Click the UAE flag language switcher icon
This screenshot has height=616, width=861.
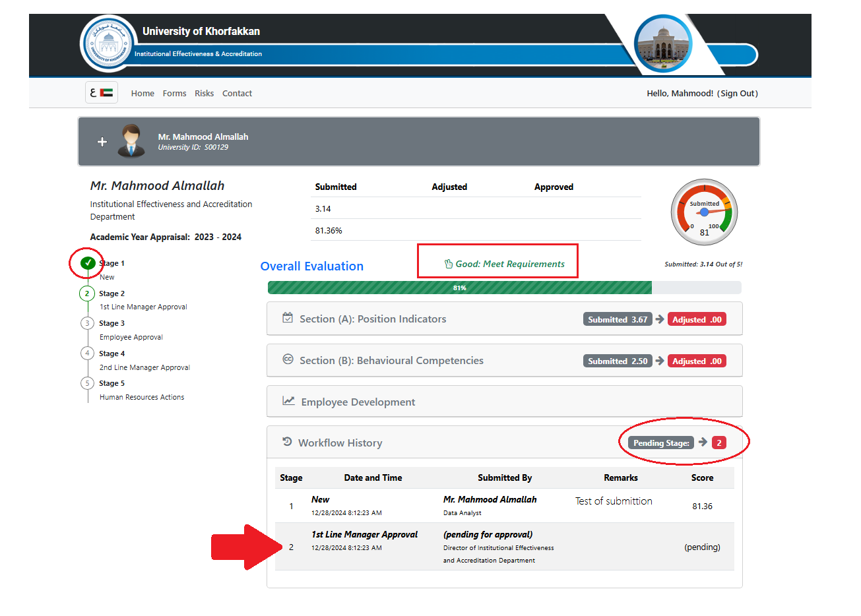(x=102, y=93)
